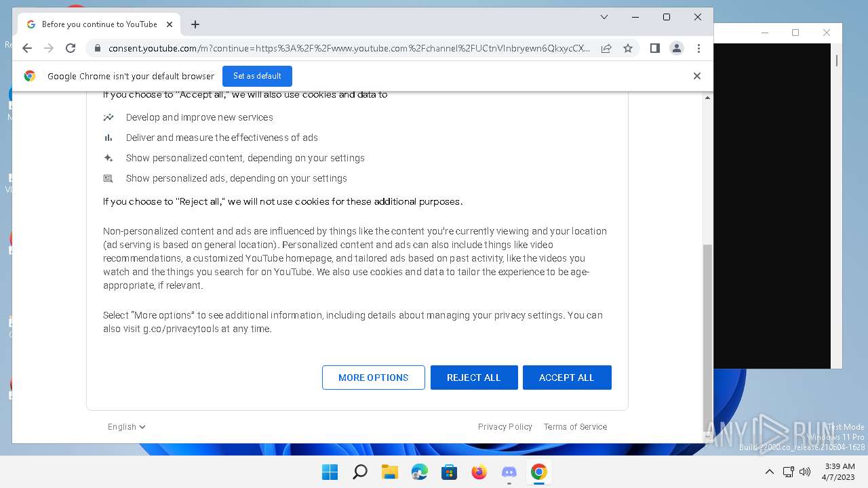Dismiss the default browser notification bar
Screen dimensions: 868x488
696,76
